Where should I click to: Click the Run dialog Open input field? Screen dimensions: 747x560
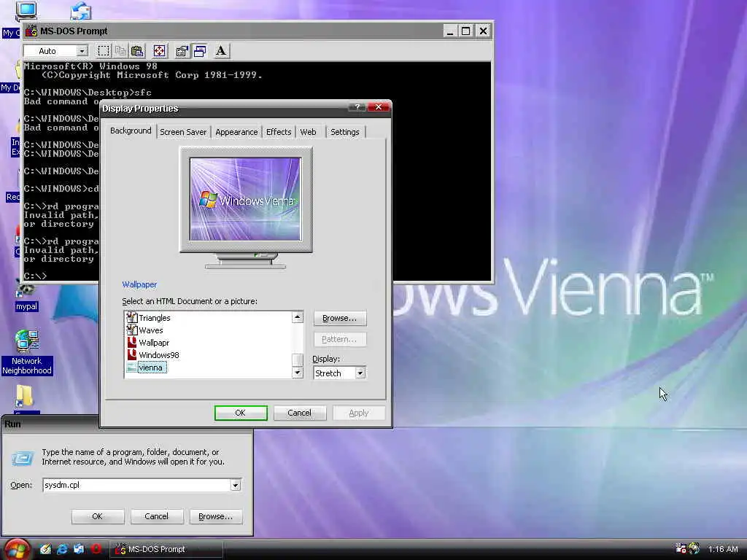tap(137, 485)
